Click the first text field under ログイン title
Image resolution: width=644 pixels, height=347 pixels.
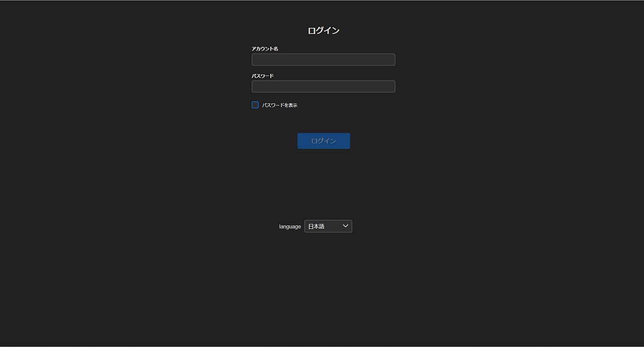(323, 59)
